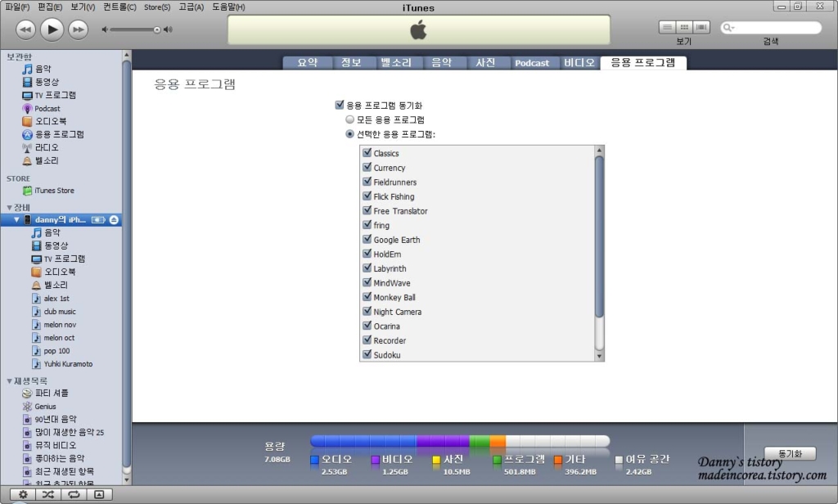This screenshot has height=504, width=838.
Task: Click the sidebar scrollbar up arrow
Action: coord(127,55)
